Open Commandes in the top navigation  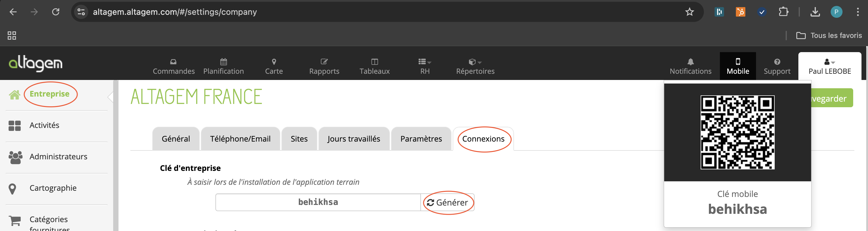tap(174, 66)
